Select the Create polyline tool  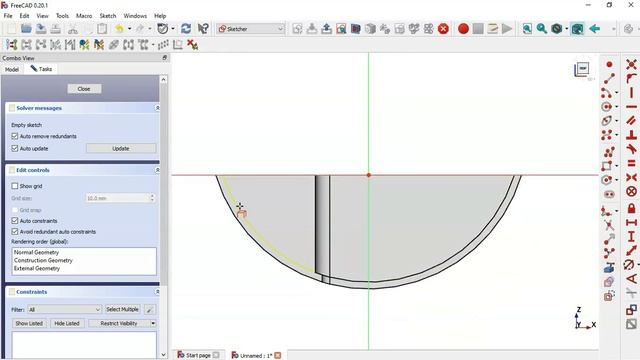point(609,152)
